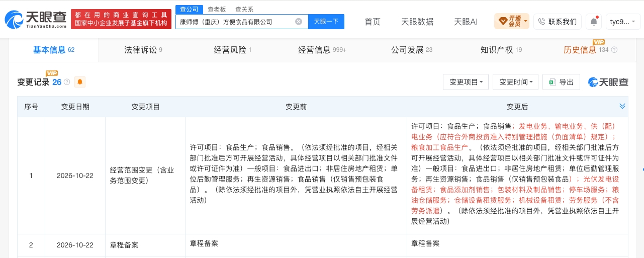Collapse the table with the double-chevron icon
644x258 pixels.
622,106
